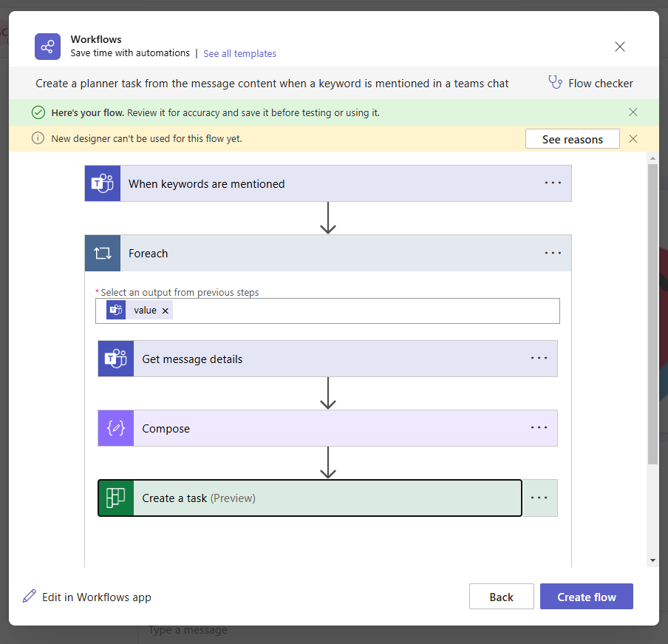Click Planner icon on Create a task
This screenshot has width=668, height=644.
click(116, 498)
